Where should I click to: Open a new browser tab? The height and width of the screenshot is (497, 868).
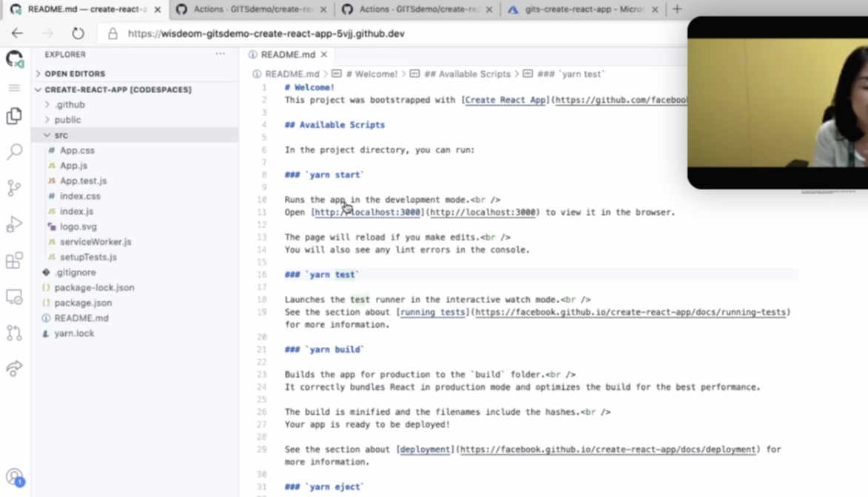(677, 9)
